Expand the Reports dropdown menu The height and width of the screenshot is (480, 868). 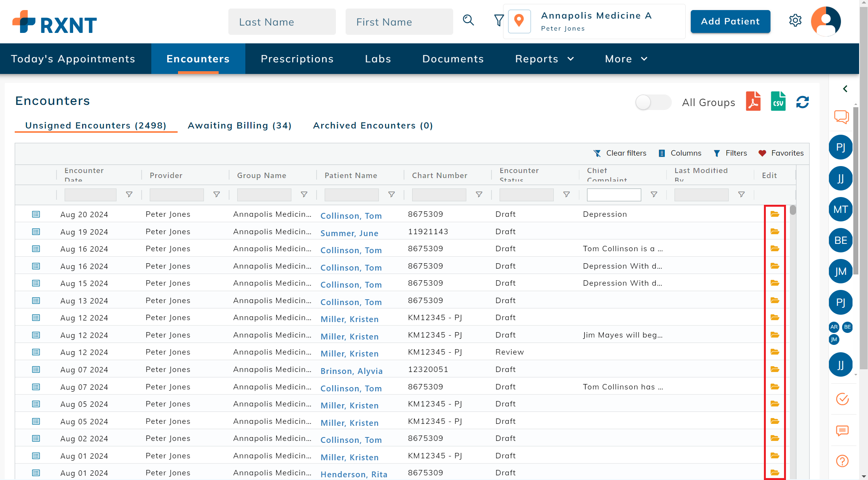544,59
